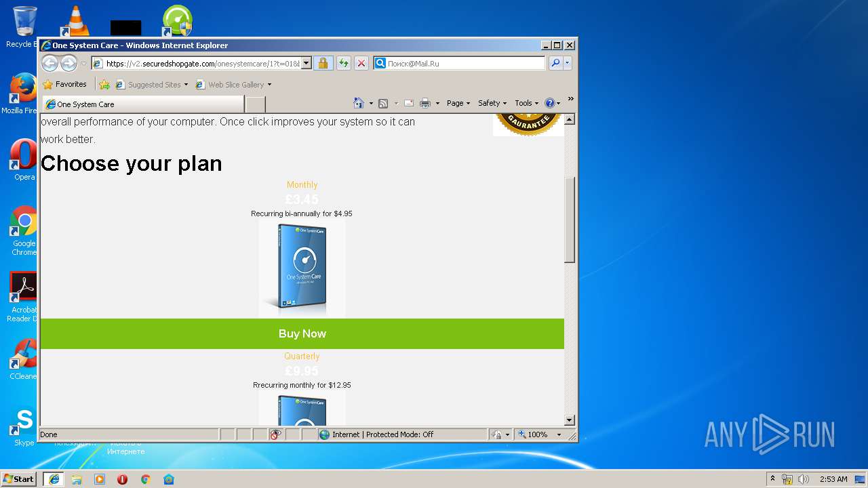Click the Read Mail envelope icon
The image size is (868, 488).
coord(409,103)
